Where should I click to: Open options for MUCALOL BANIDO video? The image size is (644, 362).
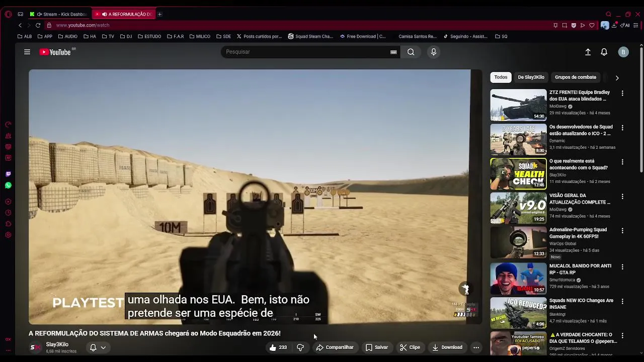[622, 267]
